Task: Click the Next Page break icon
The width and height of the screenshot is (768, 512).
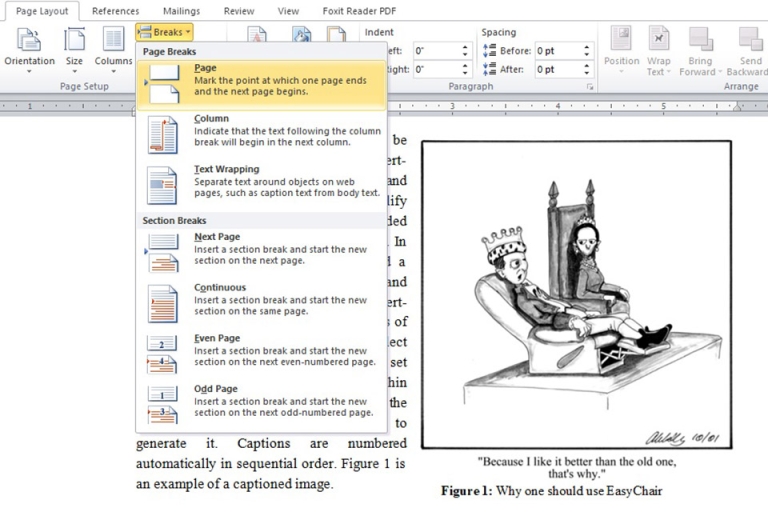Action: pos(163,253)
